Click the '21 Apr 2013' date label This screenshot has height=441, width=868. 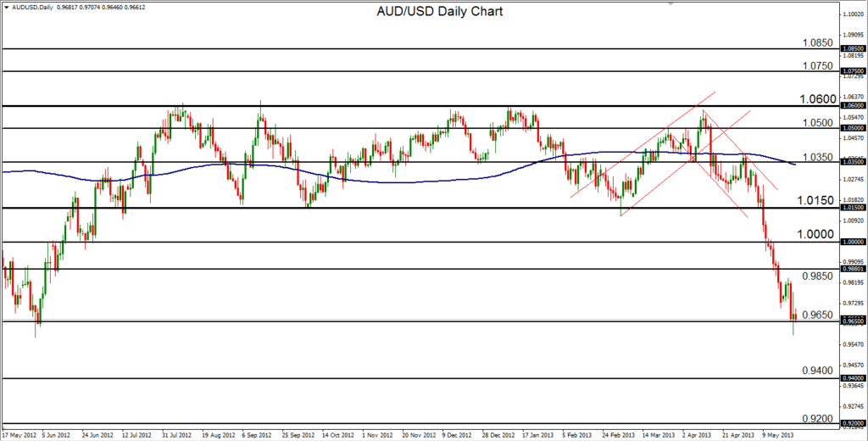point(739,436)
